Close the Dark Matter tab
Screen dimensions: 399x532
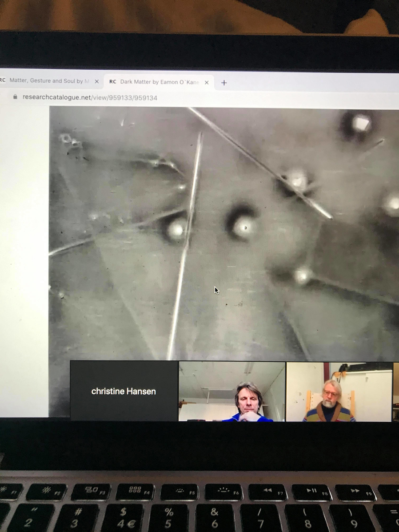pos(207,83)
